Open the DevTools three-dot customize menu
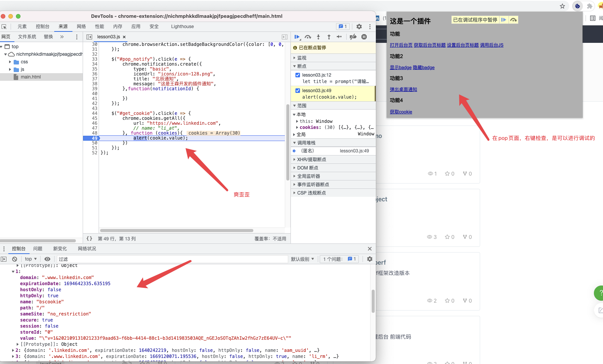The image size is (603, 364). click(370, 27)
